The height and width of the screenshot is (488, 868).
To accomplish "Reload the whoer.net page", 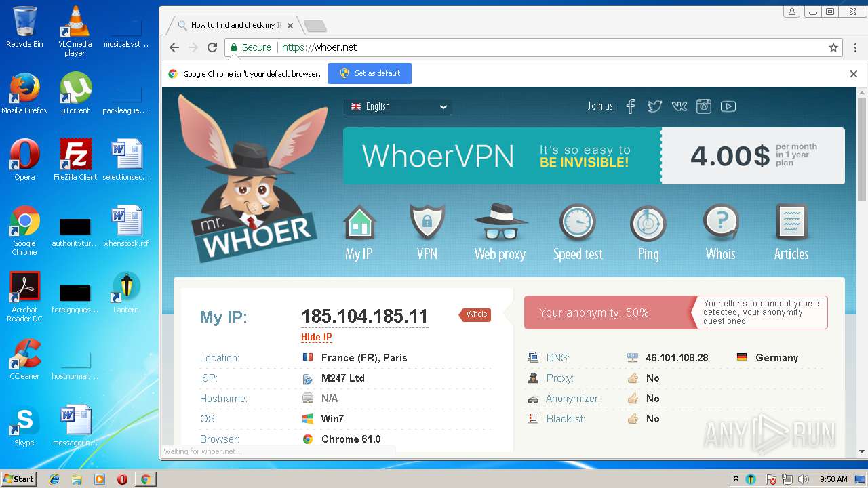I will click(212, 47).
